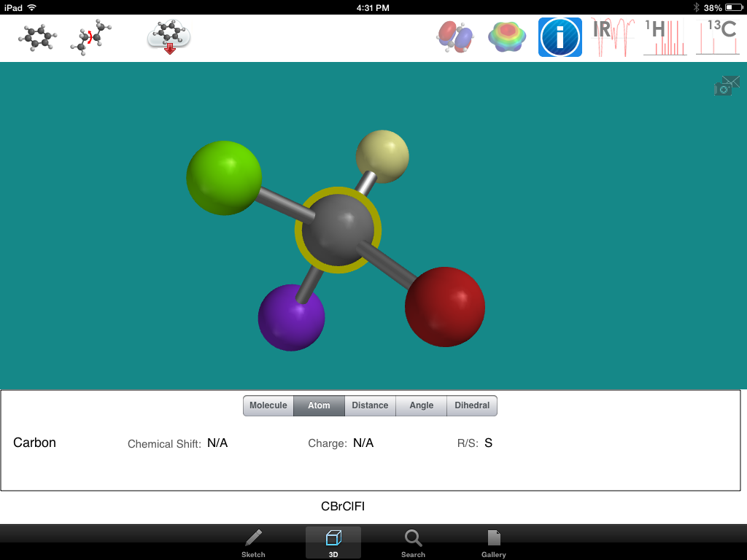Open the IR spectrum view
The width and height of the screenshot is (747, 560).
611,36
